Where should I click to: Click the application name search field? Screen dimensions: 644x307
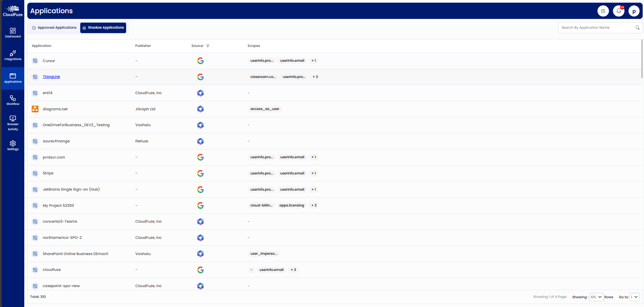coord(597,28)
